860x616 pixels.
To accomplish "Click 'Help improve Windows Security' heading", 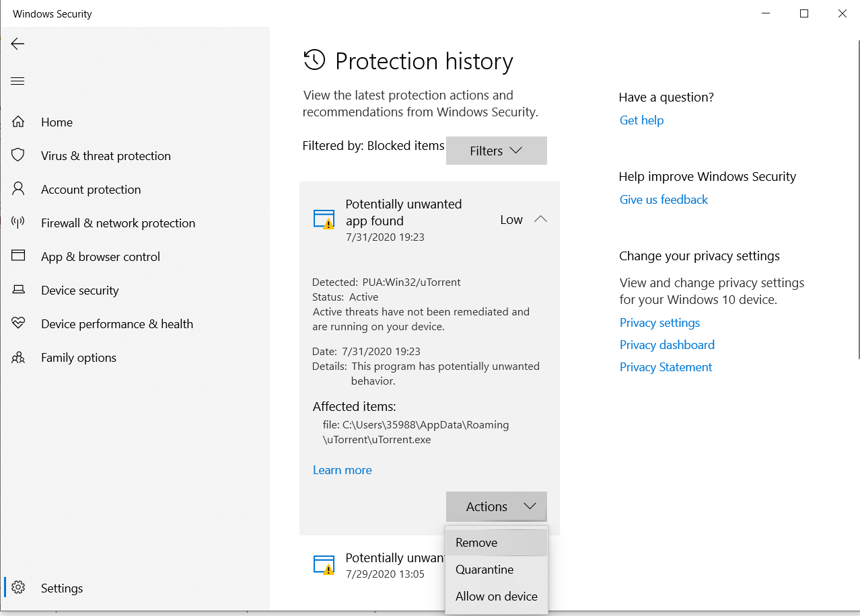I will pos(707,177).
